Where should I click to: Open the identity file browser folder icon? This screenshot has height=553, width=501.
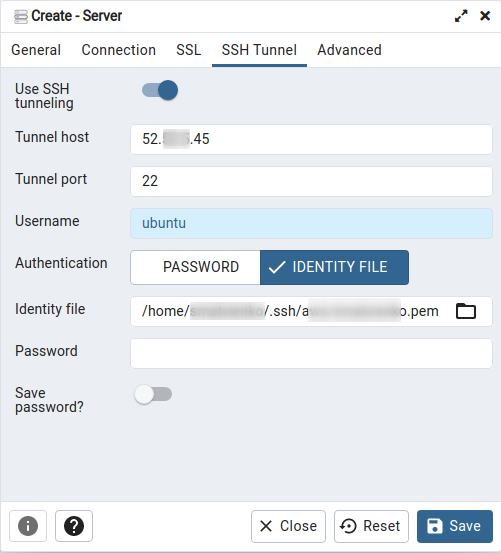click(x=466, y=311)
